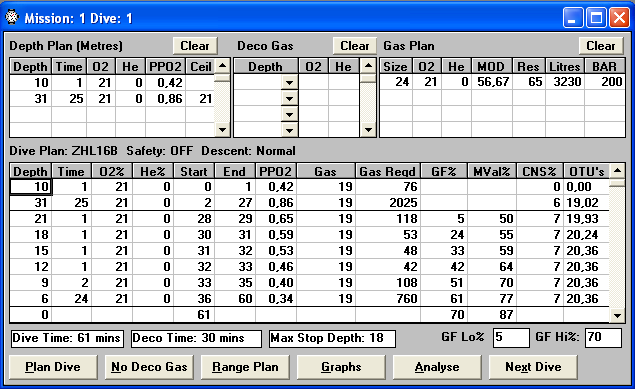This screenshot has width=635, height=389.
Task: Clear the Deco Gas table
Action: pos(354,46)
